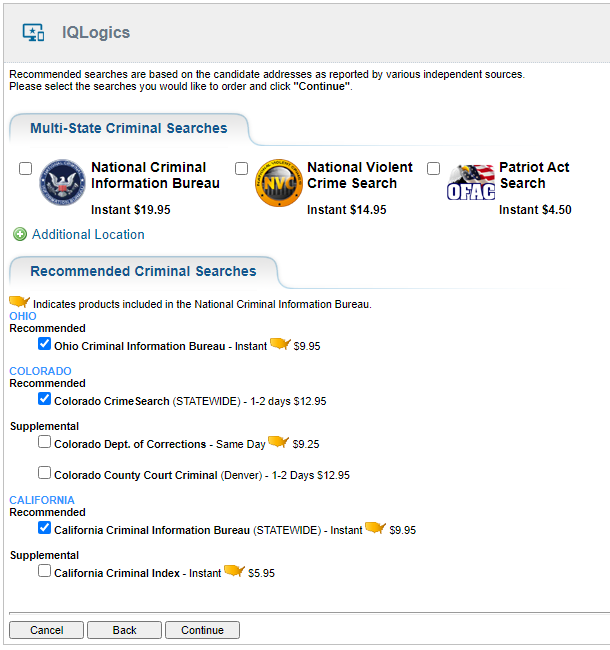
Task: Click the Back button
Action: [x=124, y=630]
